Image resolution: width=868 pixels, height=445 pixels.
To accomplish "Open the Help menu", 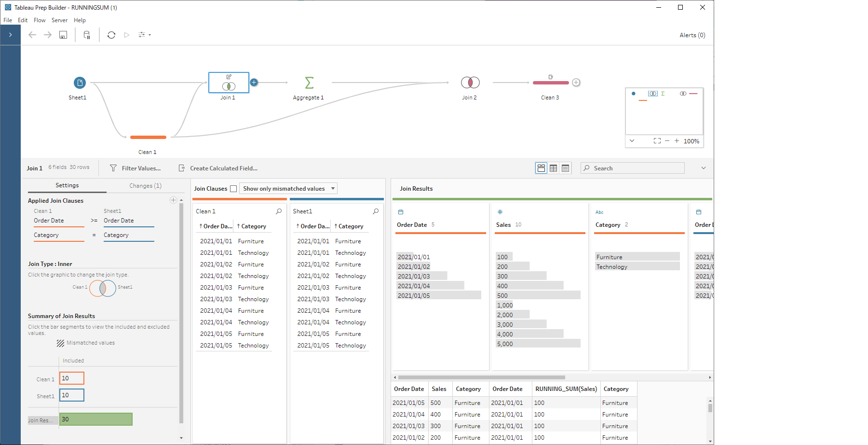I will (80, 20).
